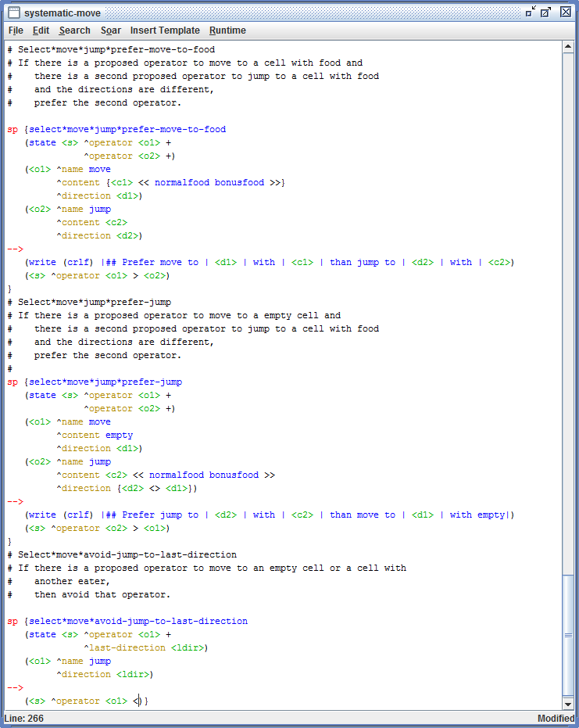
Task: Close the systematic-move internal frame
Action: click(x=566, y=12)
